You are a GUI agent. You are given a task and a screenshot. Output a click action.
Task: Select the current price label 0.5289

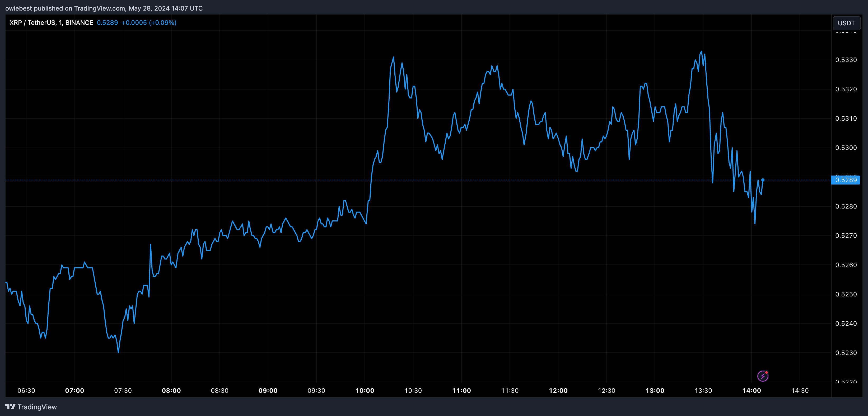point(846,180)
